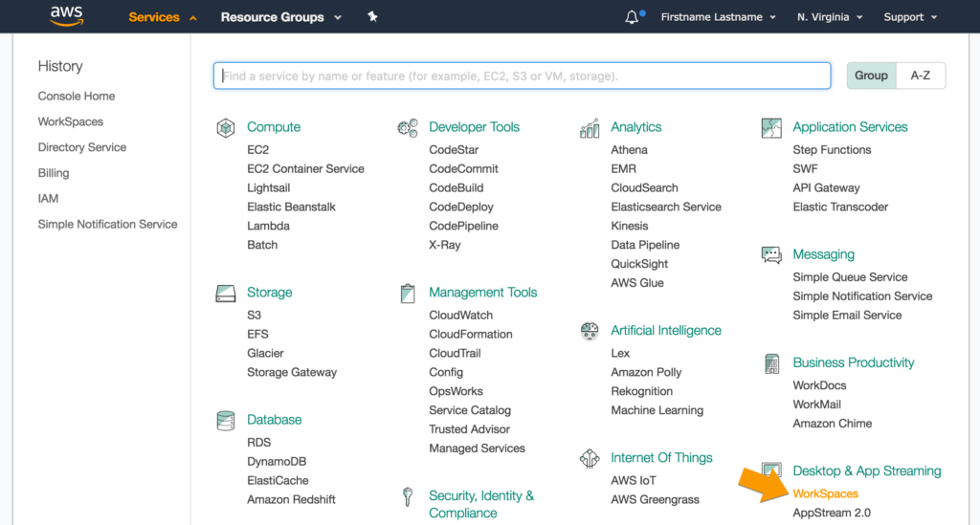Open the Lambda service
The image size is (980, 525).
268,226
